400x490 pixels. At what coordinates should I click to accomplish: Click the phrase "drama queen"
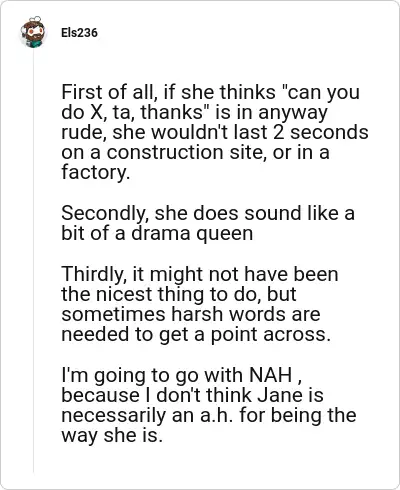(x=192, y=233)
